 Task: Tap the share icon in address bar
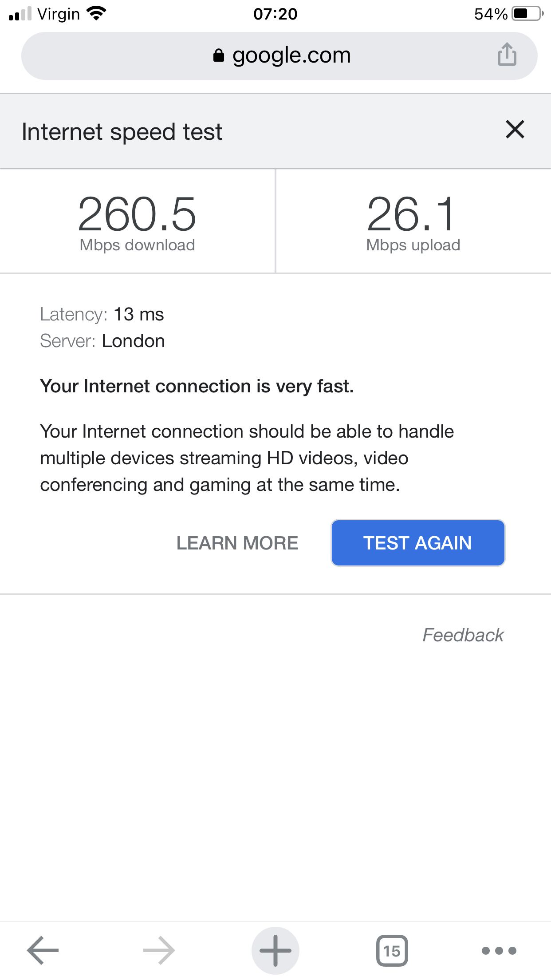pyautogui.click(x=507, y=55)
